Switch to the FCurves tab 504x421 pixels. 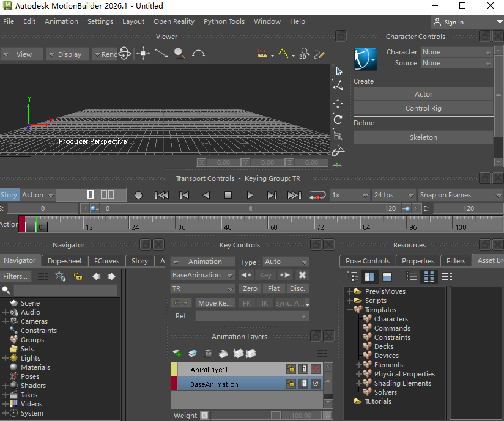tap(106, 261)
